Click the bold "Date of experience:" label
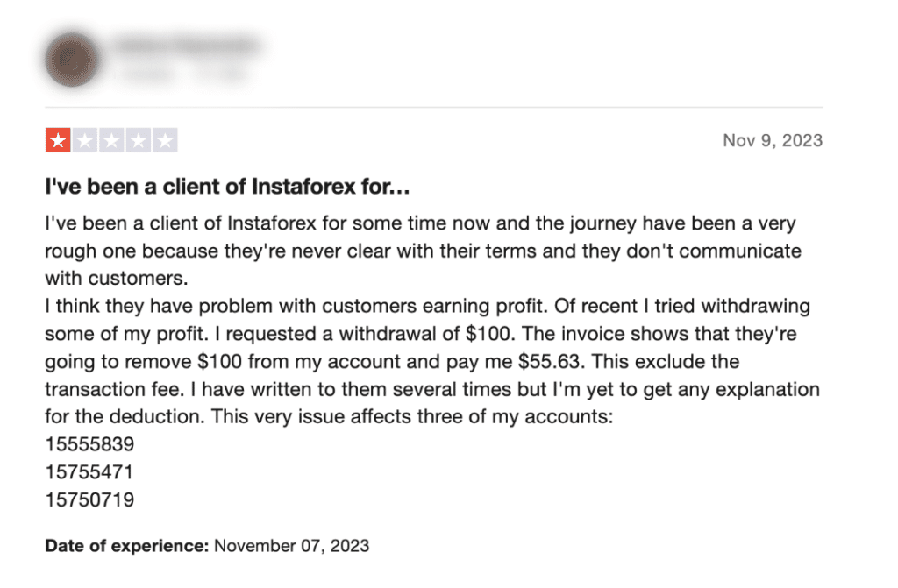The height and width of the screenshot is (588, 898). point(126,546)
